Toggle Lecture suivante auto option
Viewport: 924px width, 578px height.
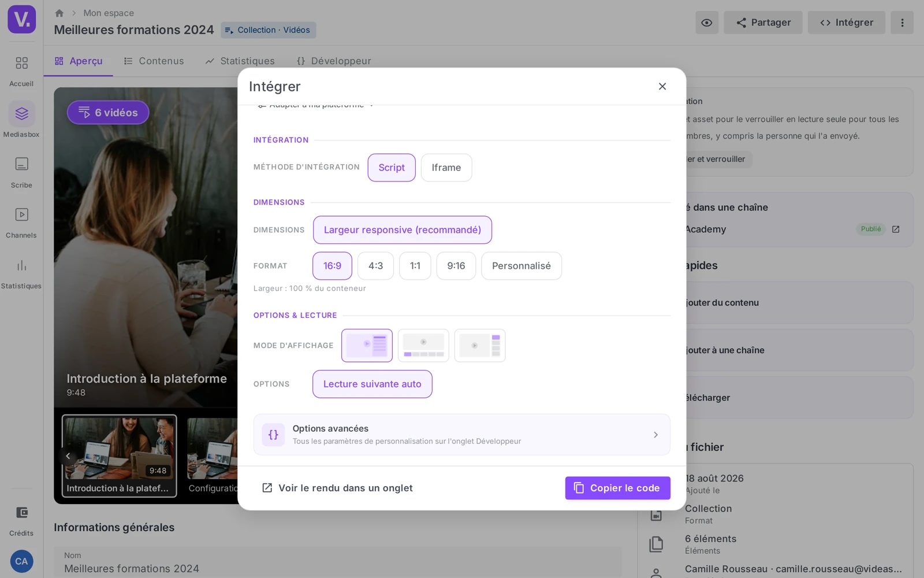(372, 384)
